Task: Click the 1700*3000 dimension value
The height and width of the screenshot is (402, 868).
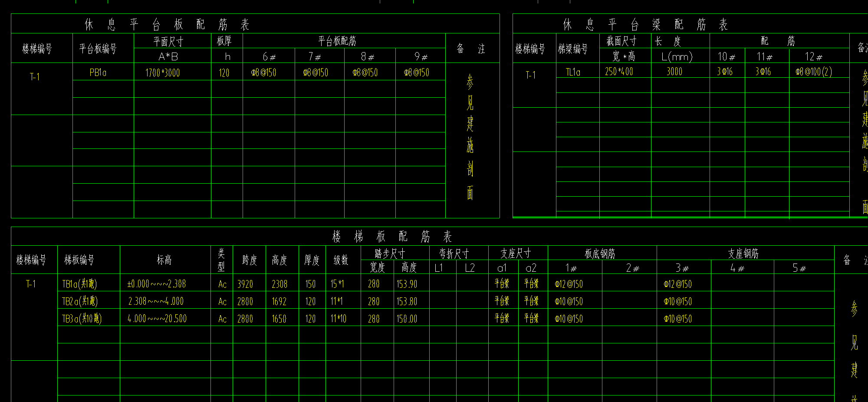Action: pos(162,72)
